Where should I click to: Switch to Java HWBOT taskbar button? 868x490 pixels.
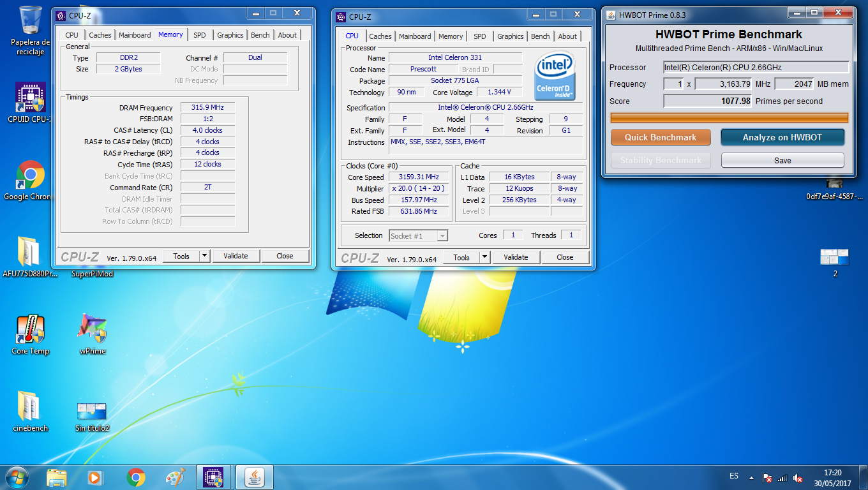coord(255,477)
